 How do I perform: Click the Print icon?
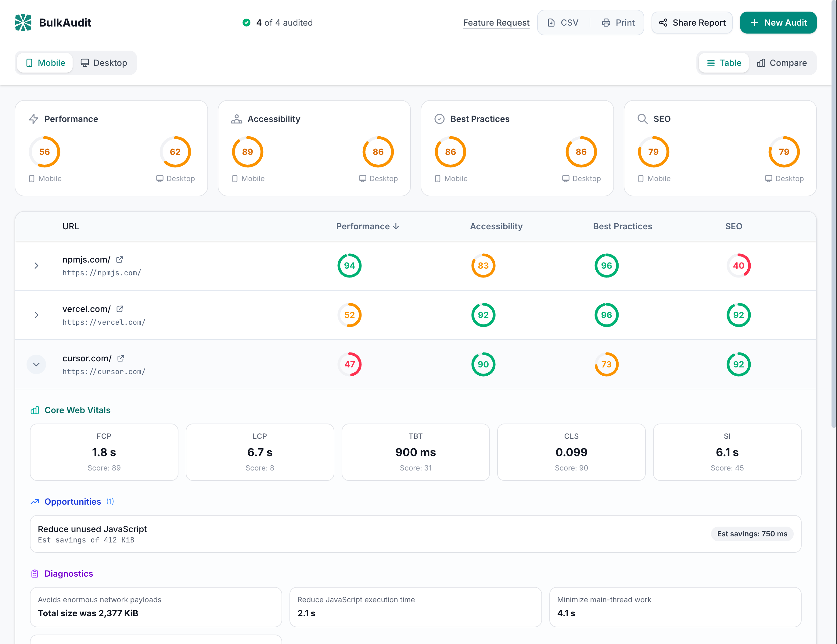(x=606, y=23)
